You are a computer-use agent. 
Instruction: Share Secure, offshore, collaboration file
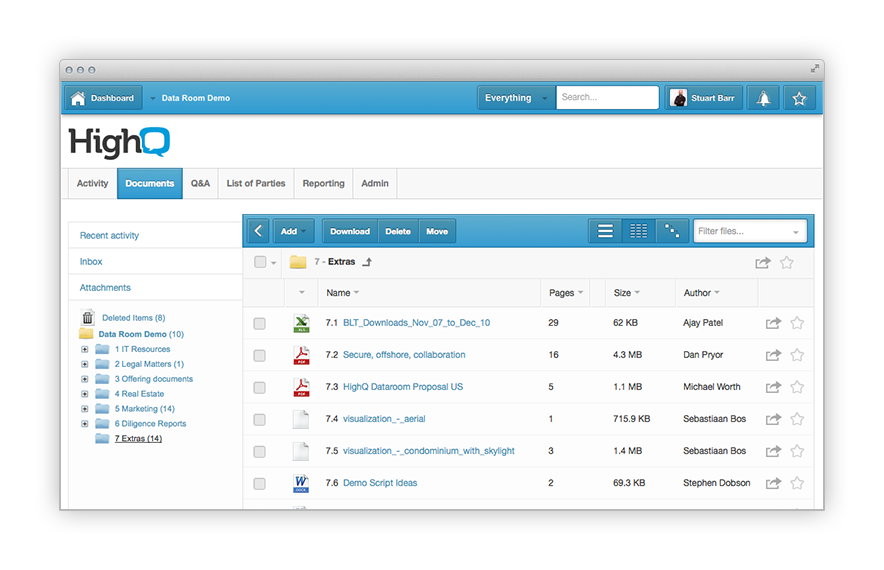773,355
